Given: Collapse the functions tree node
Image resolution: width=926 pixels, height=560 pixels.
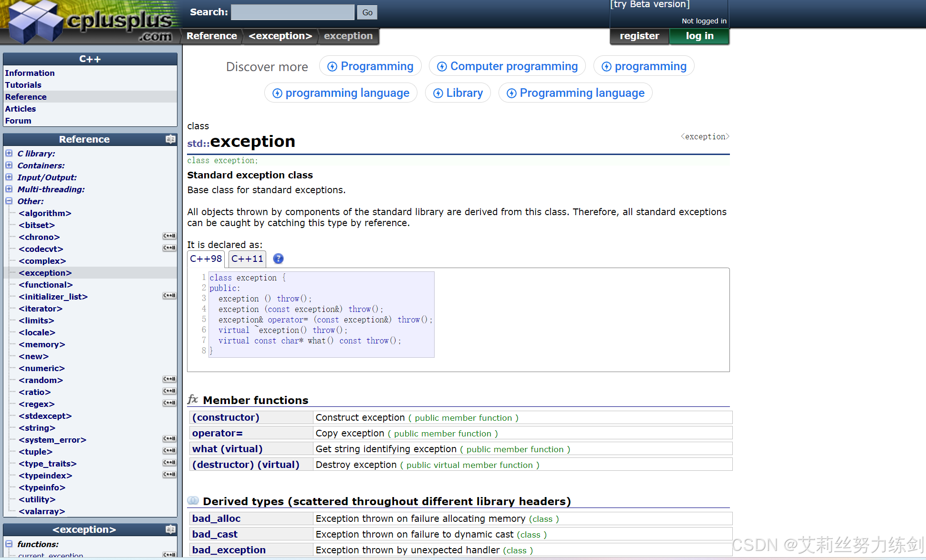Looking at the screenshot, I should pyautogui.click(x=9, y=544).
